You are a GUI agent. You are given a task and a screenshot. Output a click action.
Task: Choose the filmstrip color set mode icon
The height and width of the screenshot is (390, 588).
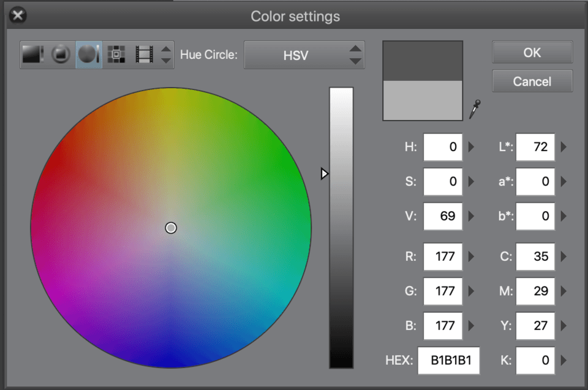point(145,54)
